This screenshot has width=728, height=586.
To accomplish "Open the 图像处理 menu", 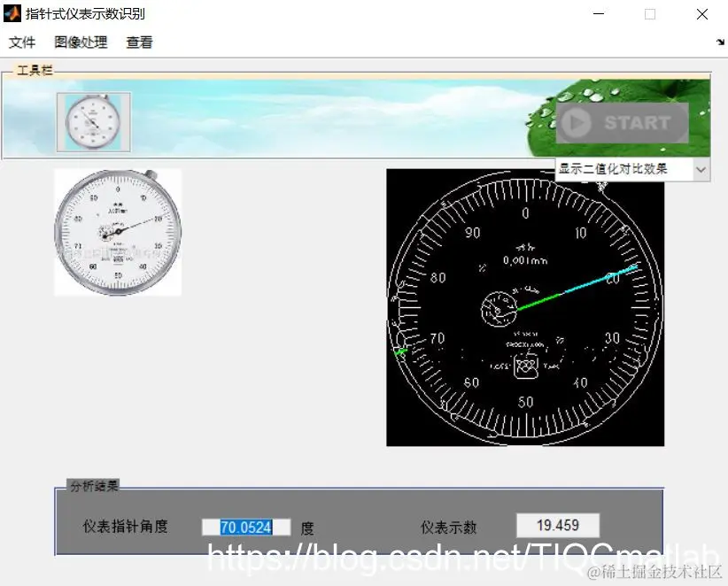I will [81, 42].
